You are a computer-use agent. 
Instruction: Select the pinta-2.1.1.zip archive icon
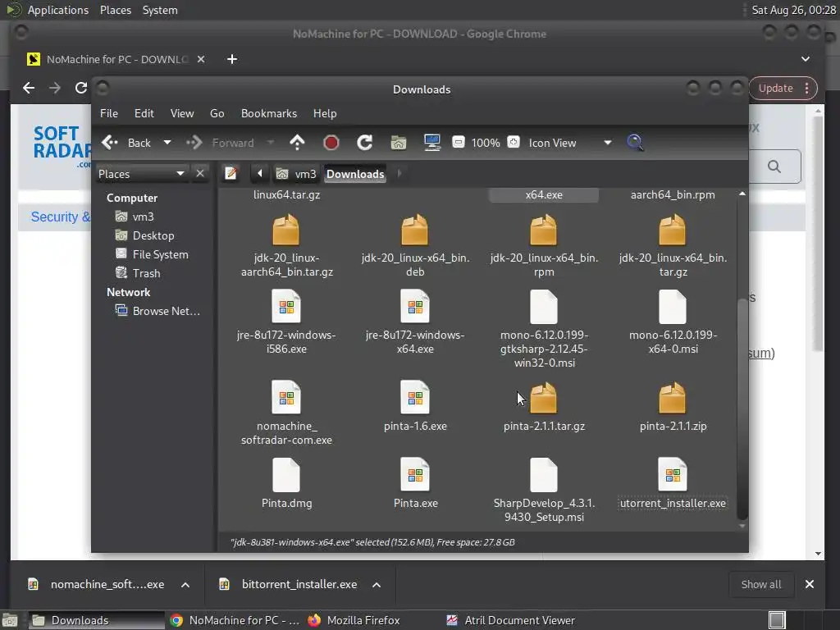(673, 398)
